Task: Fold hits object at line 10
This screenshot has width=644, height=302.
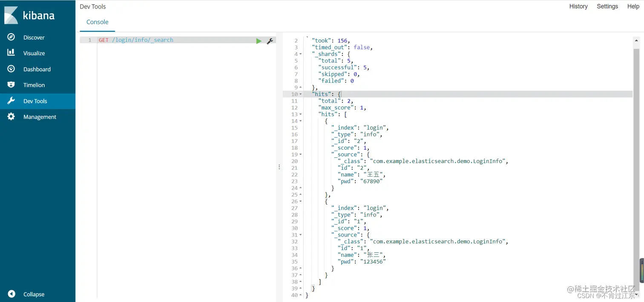Action: tap(300, 94)
